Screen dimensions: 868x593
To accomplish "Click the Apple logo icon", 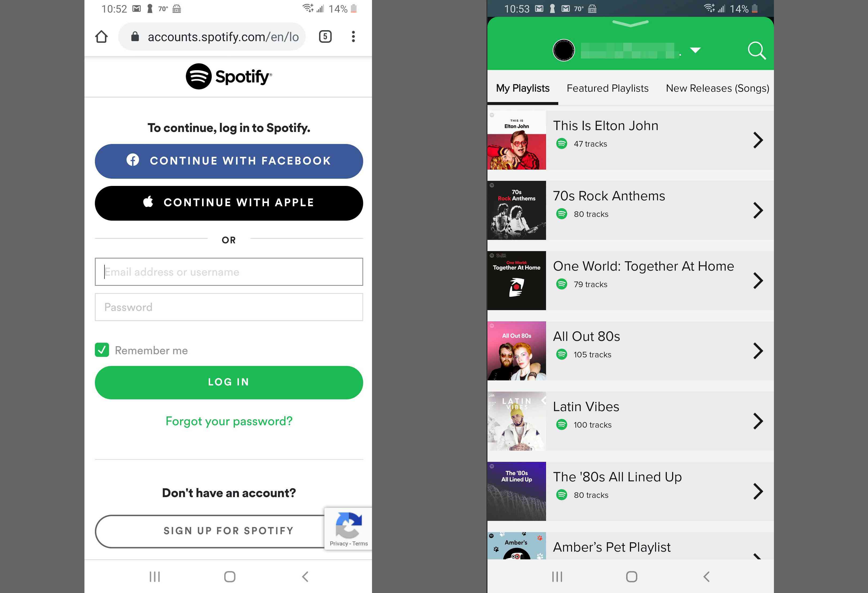I will point(148,202).
